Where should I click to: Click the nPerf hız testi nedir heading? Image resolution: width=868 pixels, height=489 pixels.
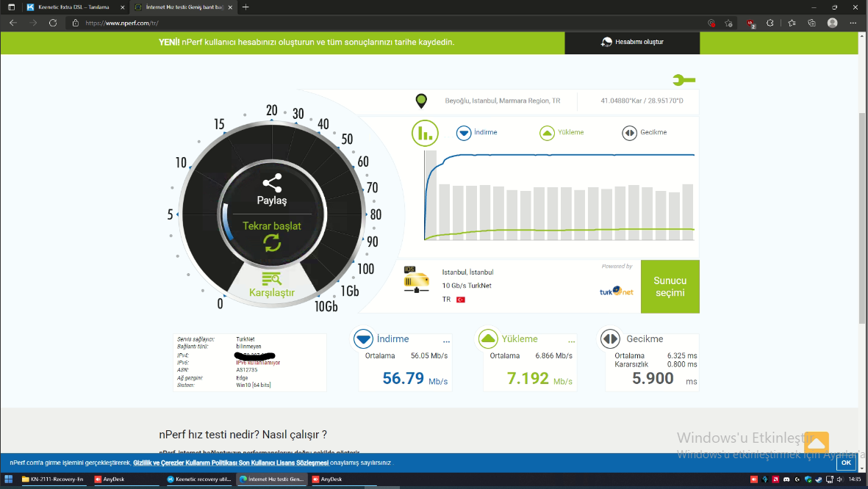pyautogui.click(x=243, y=435)
